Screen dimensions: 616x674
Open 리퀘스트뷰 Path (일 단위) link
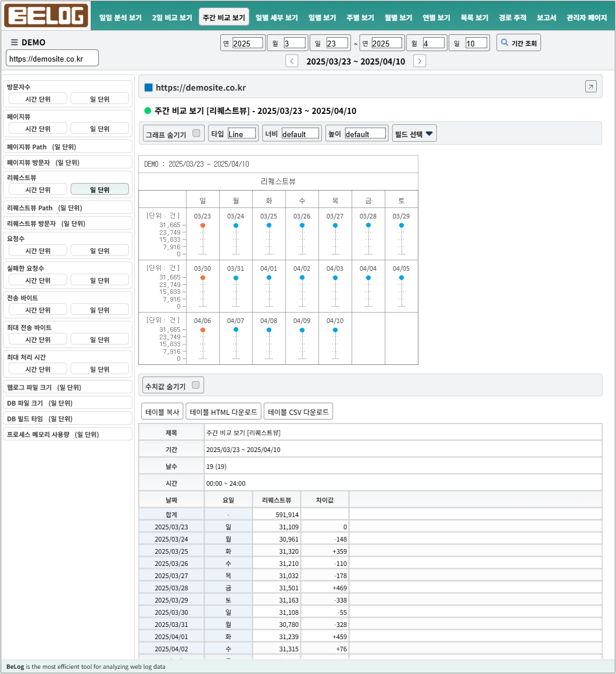[x=68, y=207]
